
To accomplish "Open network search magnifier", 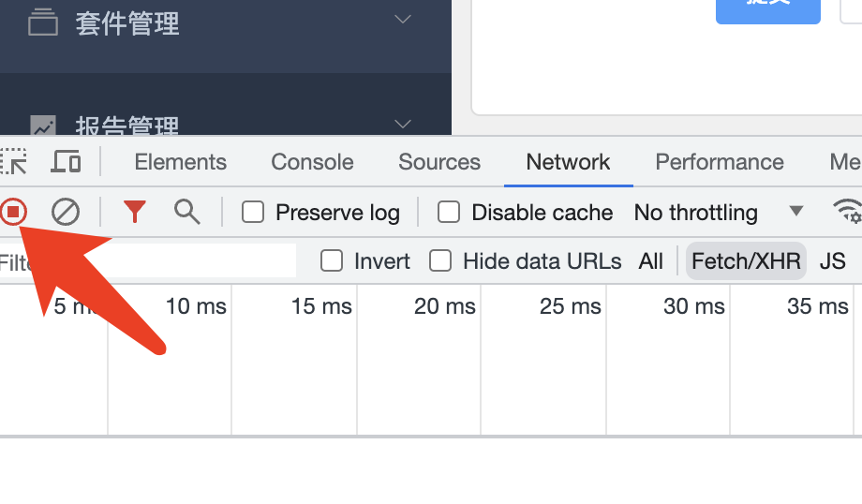I will tap(186, 212).
